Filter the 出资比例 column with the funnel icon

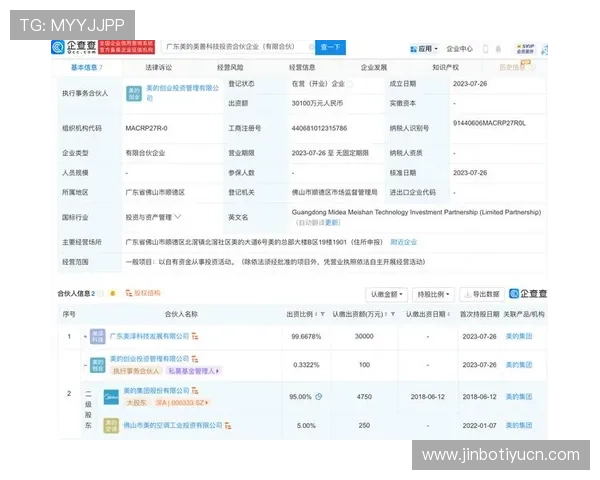[323, 314]
